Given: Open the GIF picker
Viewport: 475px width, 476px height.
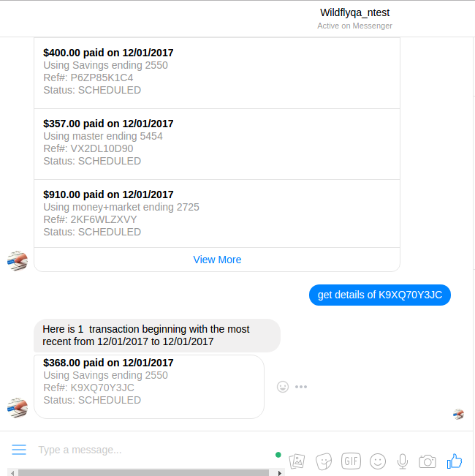Looking at the screenshot, I should point(351,461).
